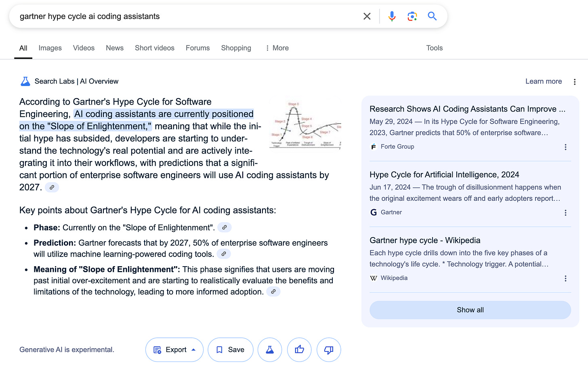Click the Forte Group favicon
The image size is (588, 368).
374,147
